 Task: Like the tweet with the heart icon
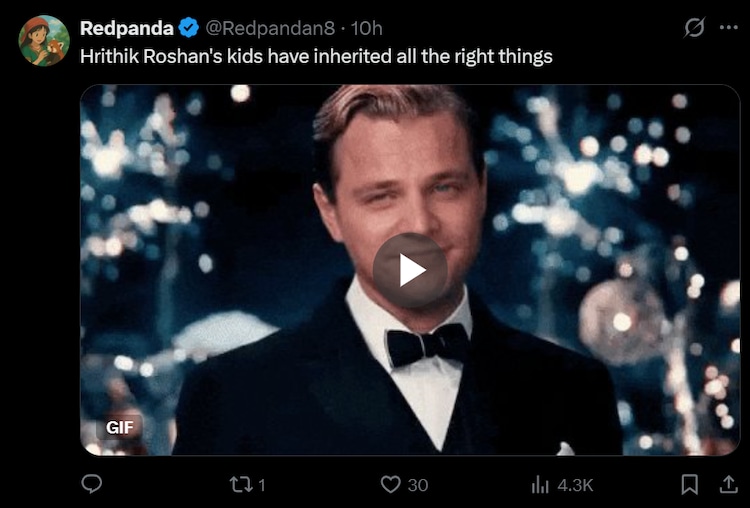click(x=391, y=484)
